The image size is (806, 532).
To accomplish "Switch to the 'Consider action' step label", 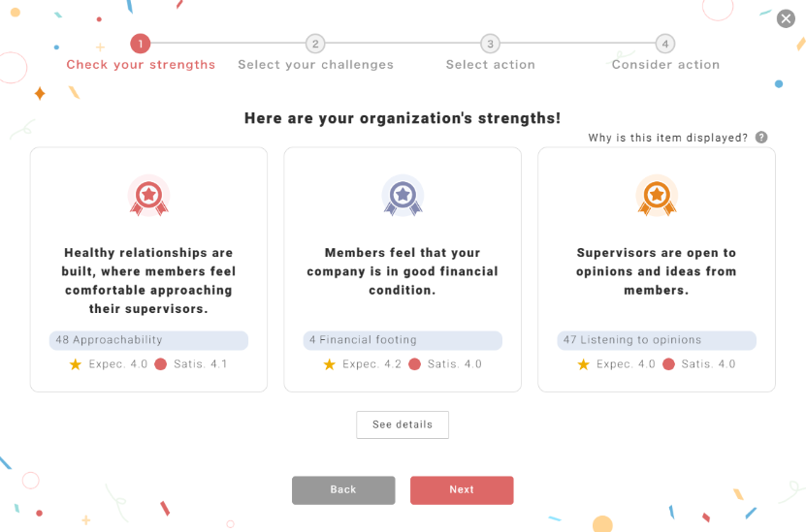I will pyautogui.click(x=665, y=65).
